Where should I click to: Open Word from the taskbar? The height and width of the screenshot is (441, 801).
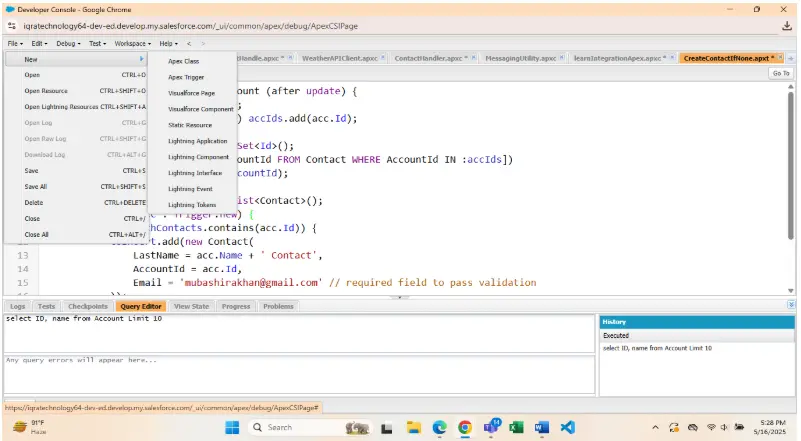[542, 427]
